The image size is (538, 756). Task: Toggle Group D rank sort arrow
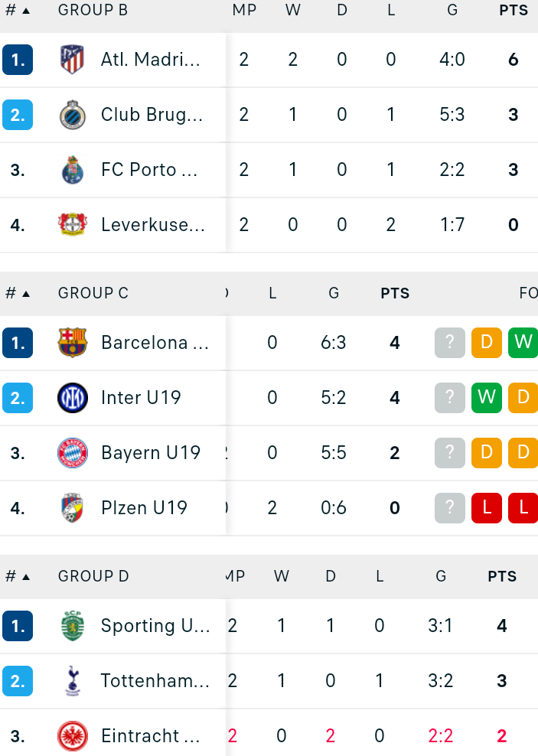26,577
